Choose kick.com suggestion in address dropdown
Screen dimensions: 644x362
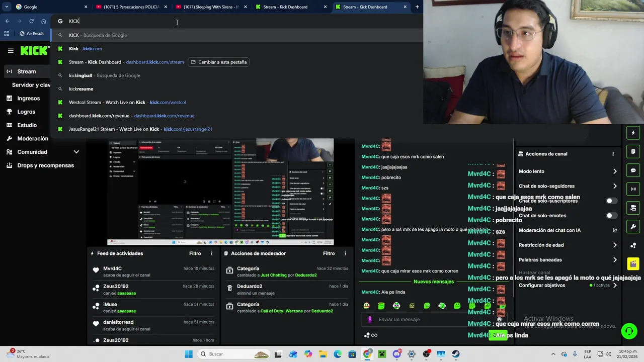[236, 49]
